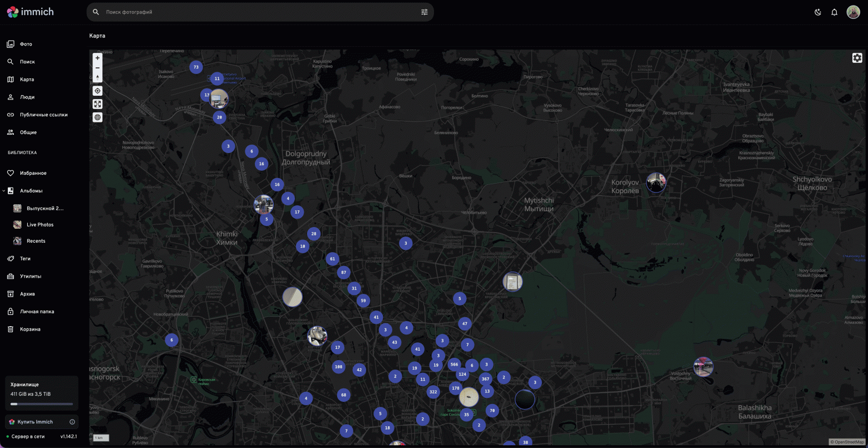The image size is (868, 448).
Task: Open the photo marker near Korolyov
Action: pos(656,183)
